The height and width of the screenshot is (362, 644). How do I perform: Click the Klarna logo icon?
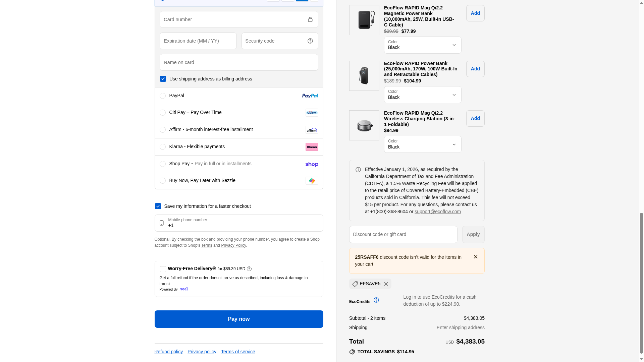click(312, 147)
